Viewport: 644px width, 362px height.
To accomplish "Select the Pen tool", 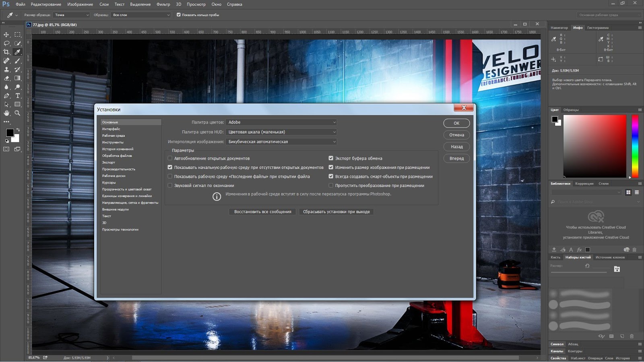I will coord(6,96).
